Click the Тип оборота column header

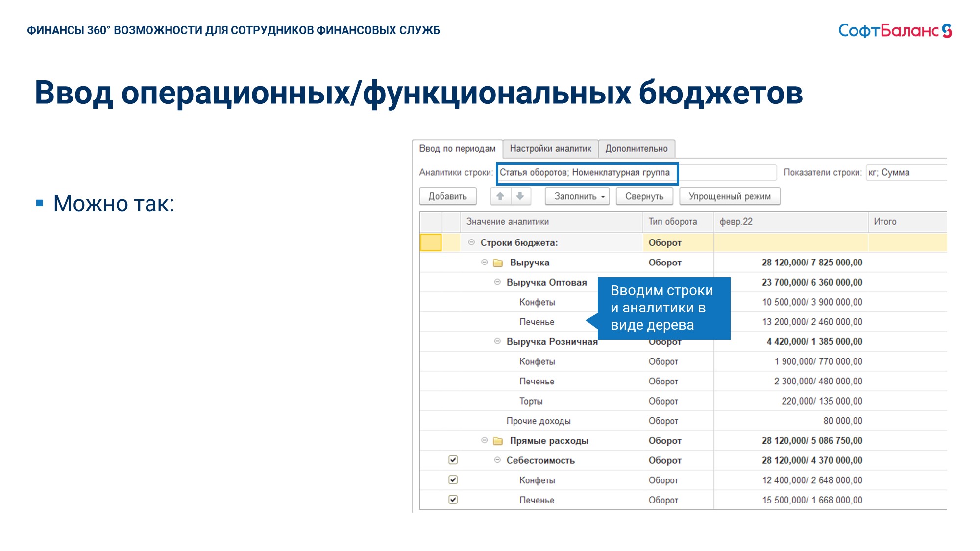pyautogui.click(x=678, y=222)
